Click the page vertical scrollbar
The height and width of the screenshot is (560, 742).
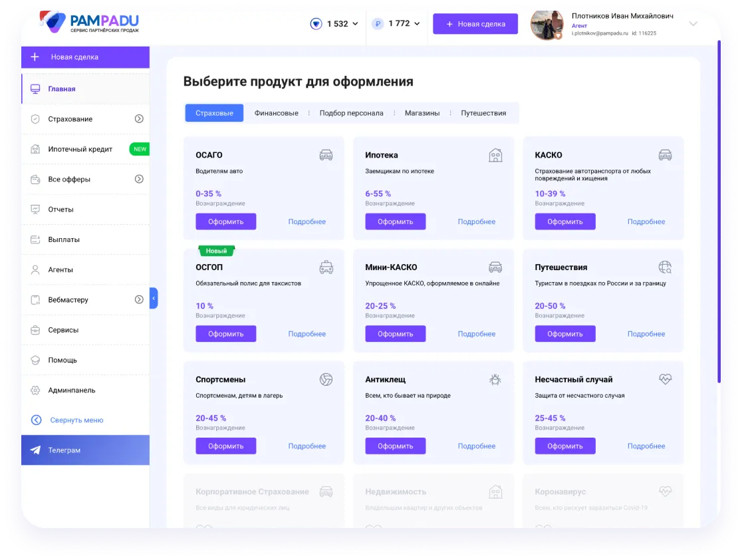(x=719, y=213)
